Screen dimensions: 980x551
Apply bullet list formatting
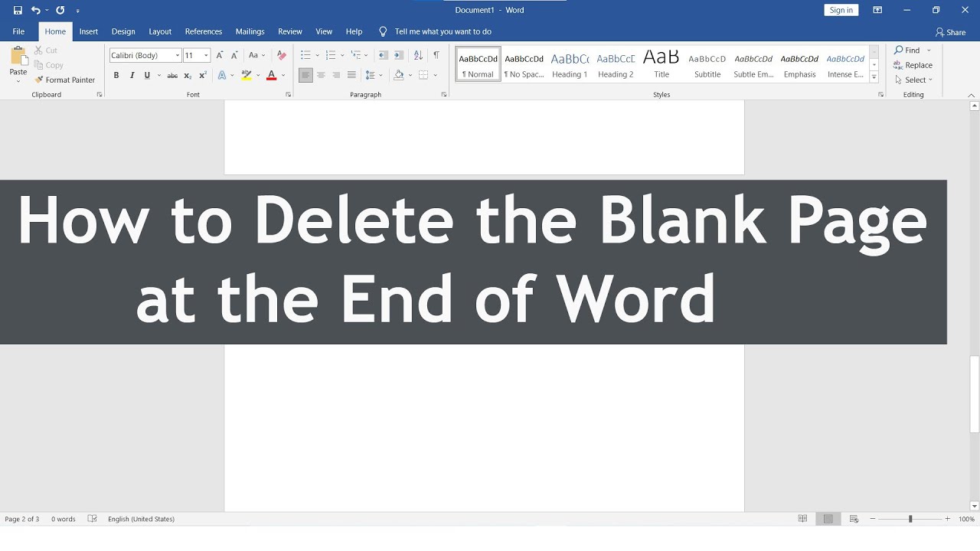[x=305, y=55]
